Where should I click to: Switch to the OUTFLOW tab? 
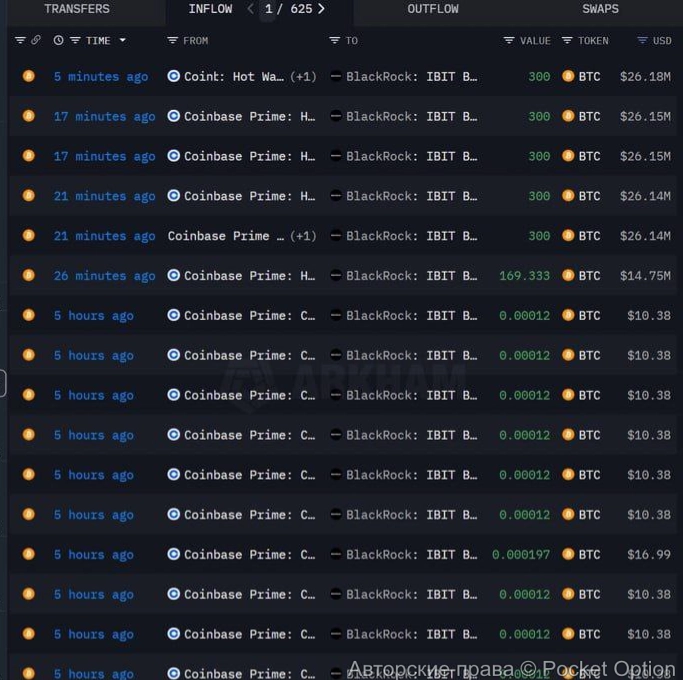tap(433, 9)
